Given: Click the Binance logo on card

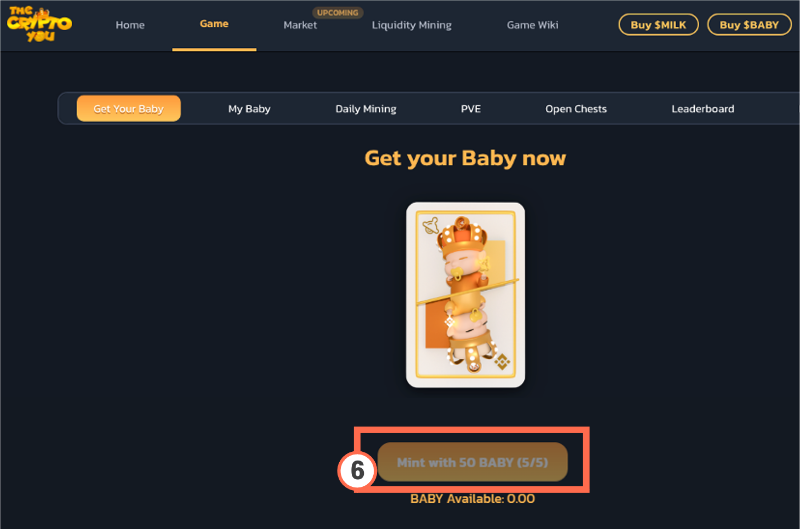Looking at the screenshot, I should 502,362.
